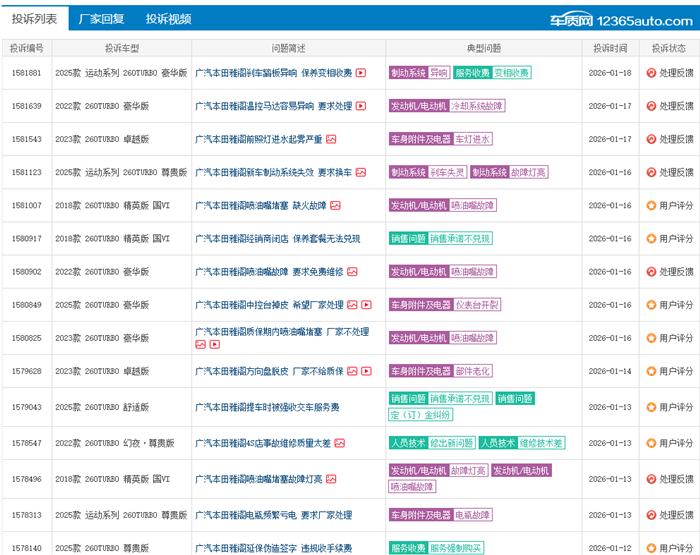Click image icon on steering wheel complaint 1579628
The height and width of the screenshot is (555, 700).
click(352, 371)
